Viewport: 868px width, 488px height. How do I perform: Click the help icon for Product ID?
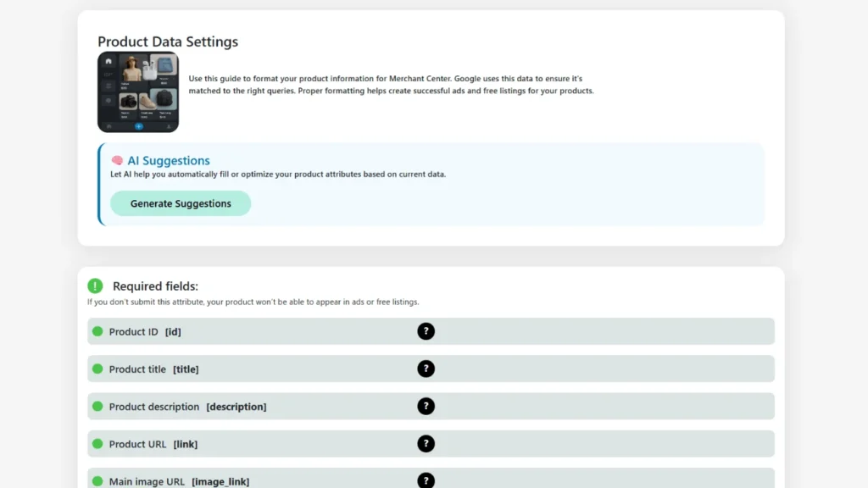(426, 331)
